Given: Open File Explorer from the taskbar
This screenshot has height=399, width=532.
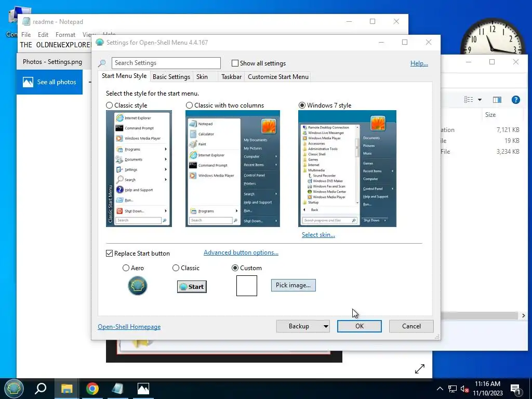Looking at the screenshot, I should [x=67, y=389].
